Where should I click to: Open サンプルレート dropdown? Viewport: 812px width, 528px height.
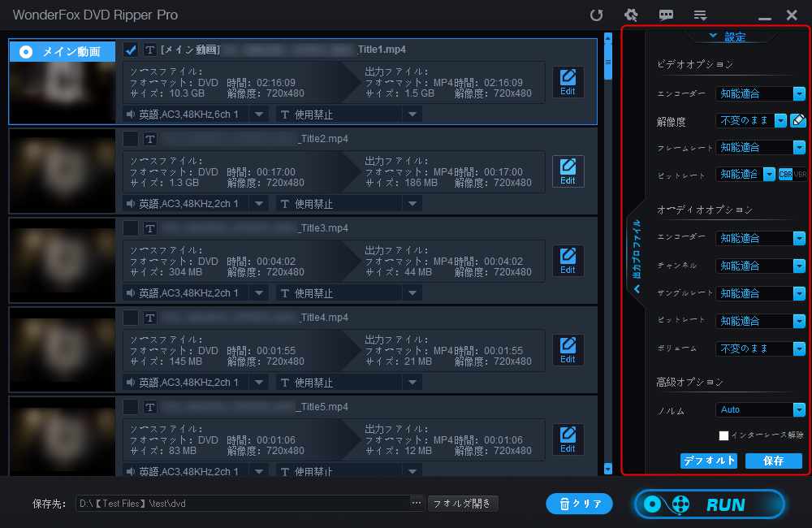pyautogui.click(x=761, y=294)
